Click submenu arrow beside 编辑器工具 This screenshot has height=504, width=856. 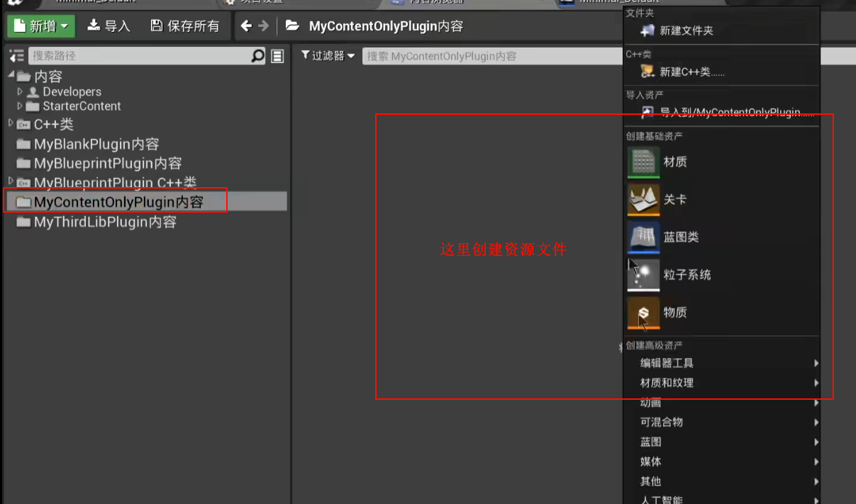pyautogui.click(x=816, y=363)
